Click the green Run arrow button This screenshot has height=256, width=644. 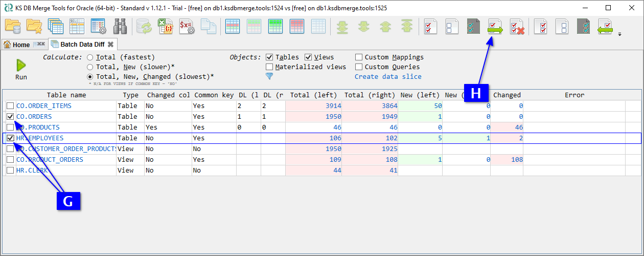21,65
